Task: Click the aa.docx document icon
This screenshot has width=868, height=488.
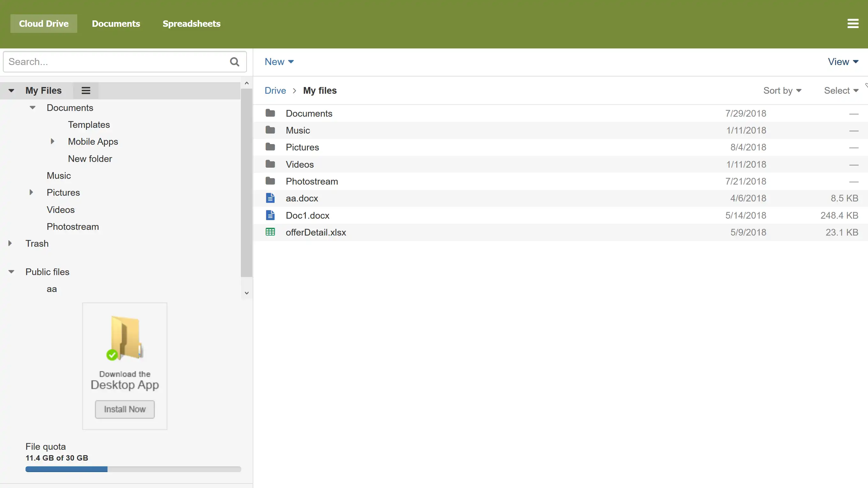Action: coord(270,198)
